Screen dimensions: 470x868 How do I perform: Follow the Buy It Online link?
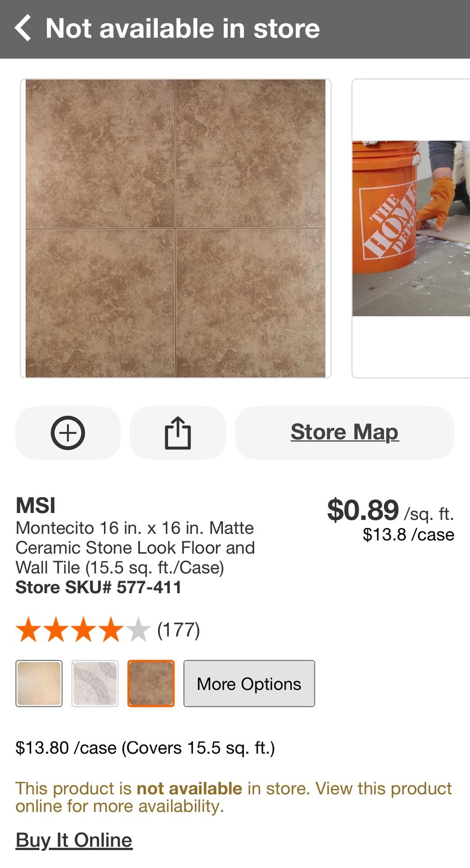74,840
